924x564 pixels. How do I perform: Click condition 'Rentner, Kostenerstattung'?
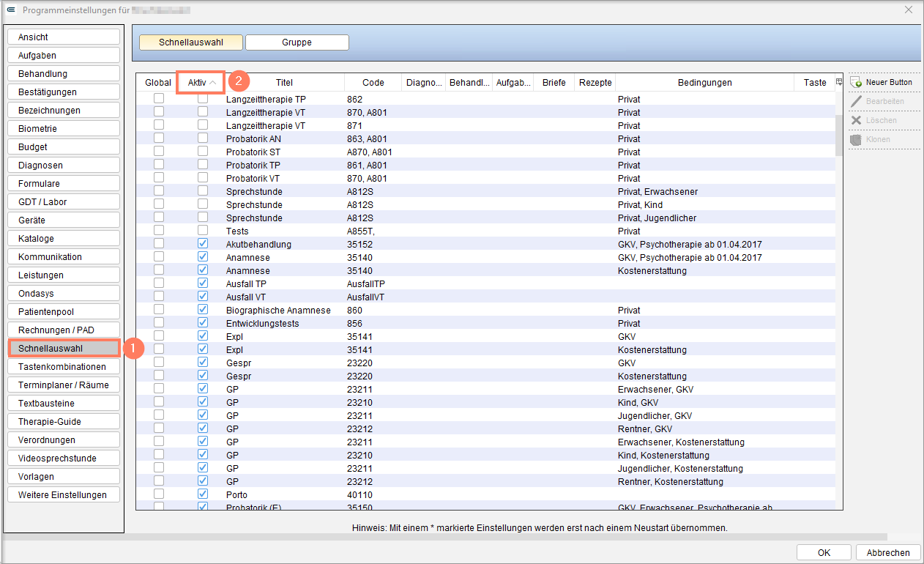(x=670, y=482)
